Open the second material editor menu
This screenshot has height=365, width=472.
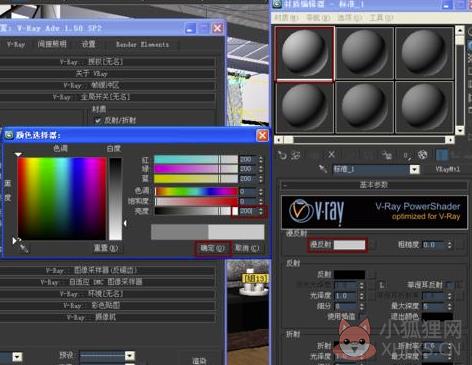click(318, 17)
